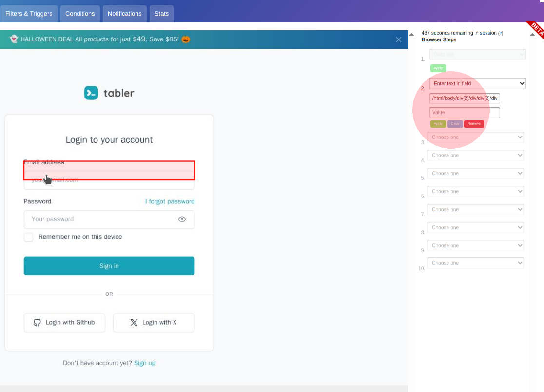Toggle password visibility eye icon
Screen dimensions: 544x392
tap(182, 219)
